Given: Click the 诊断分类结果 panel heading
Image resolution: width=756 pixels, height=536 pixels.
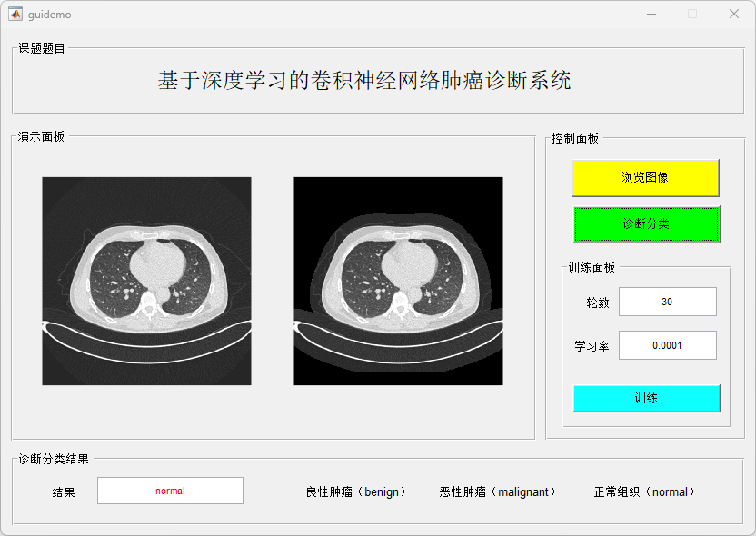Looking at the screenshot, I should tap(54, 459).
